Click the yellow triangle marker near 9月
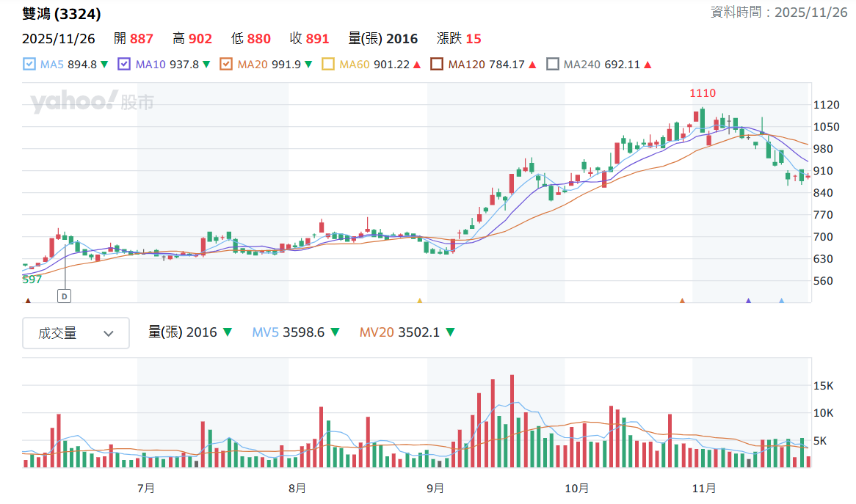 420,301
